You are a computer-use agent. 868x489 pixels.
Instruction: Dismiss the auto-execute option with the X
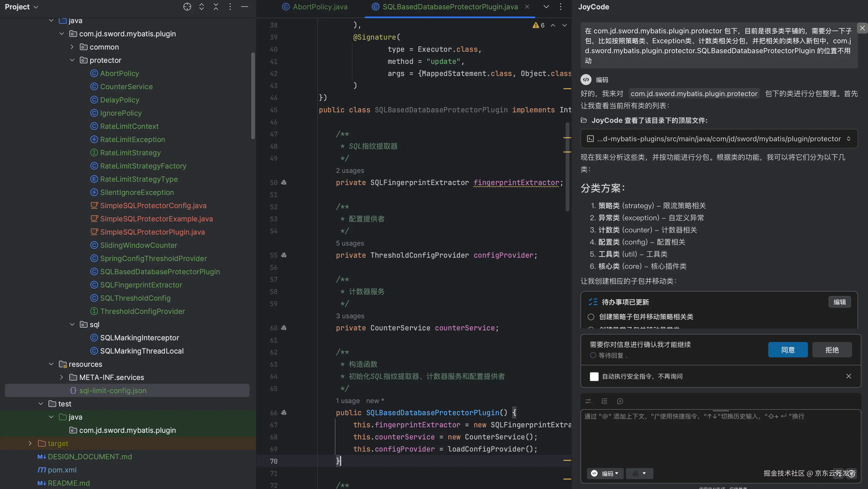[x=848, y=376]
